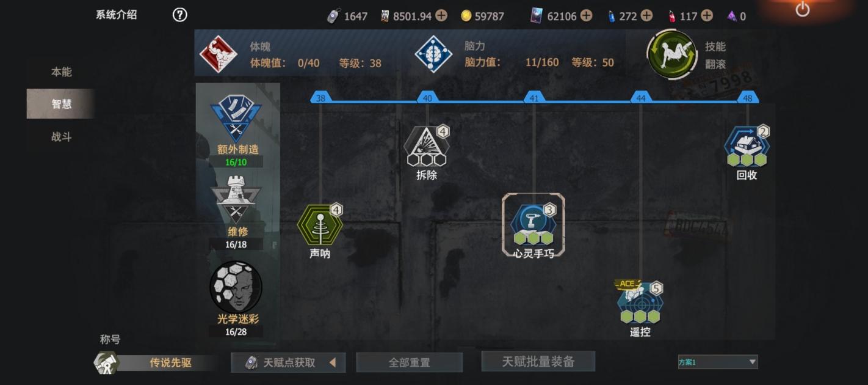Select the 声呐 sonar talent icon
This screenshot has width=868, height=385.
[320, 225]
